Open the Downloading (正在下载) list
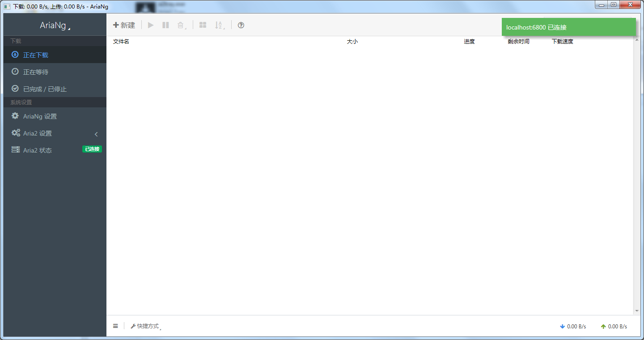 point(36,55)
